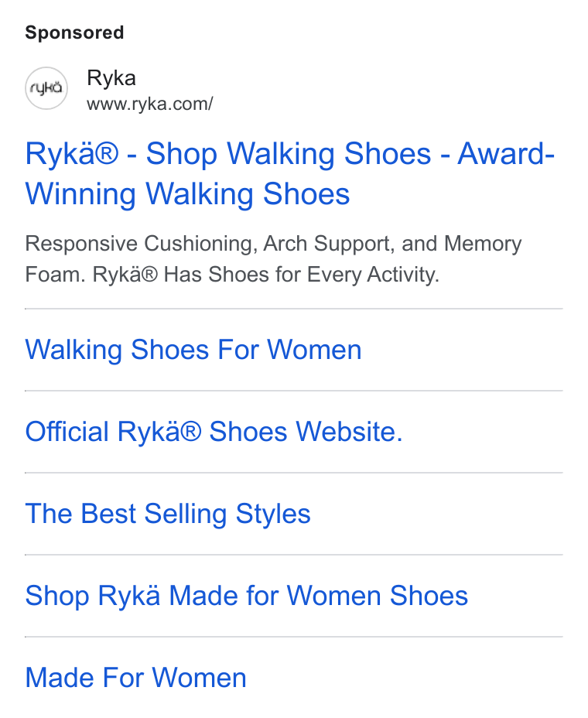Select the Walking Shoes For Women sitelink
The image size is (588, 718).
coord(193,350)
